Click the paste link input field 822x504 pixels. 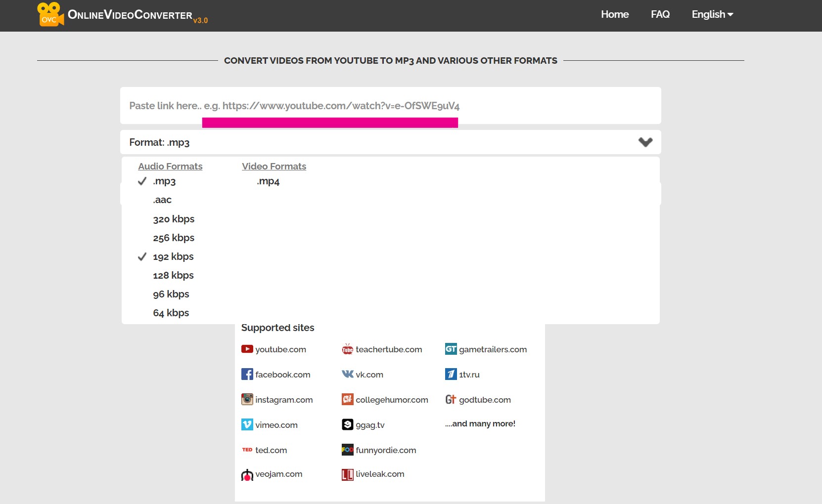tap(390, 105)
